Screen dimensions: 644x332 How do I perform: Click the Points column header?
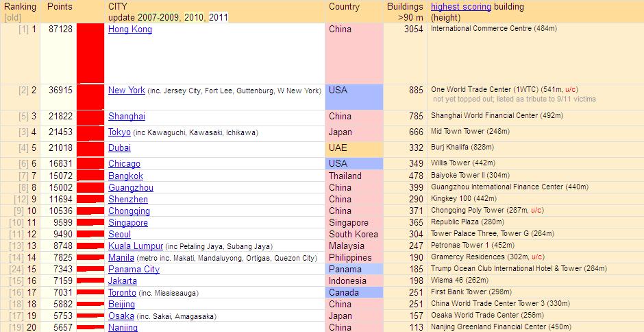tap(60, 7)
